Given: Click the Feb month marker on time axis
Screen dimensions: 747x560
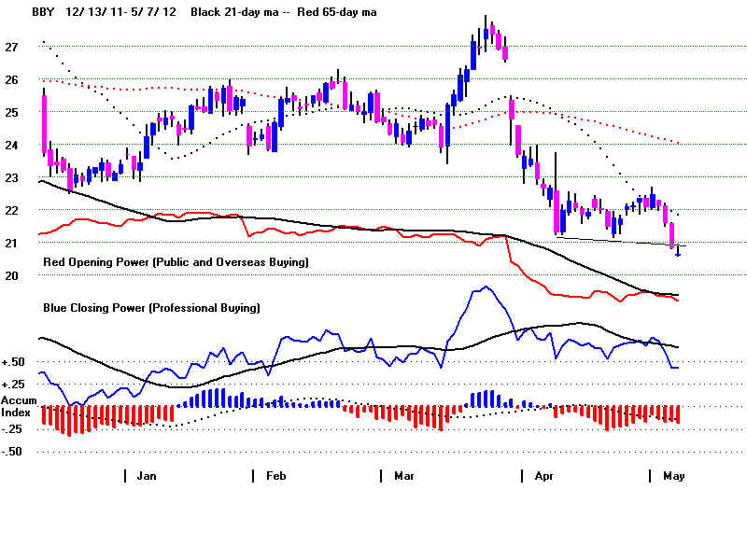Looking at the screenshot, I should [275, 476].
